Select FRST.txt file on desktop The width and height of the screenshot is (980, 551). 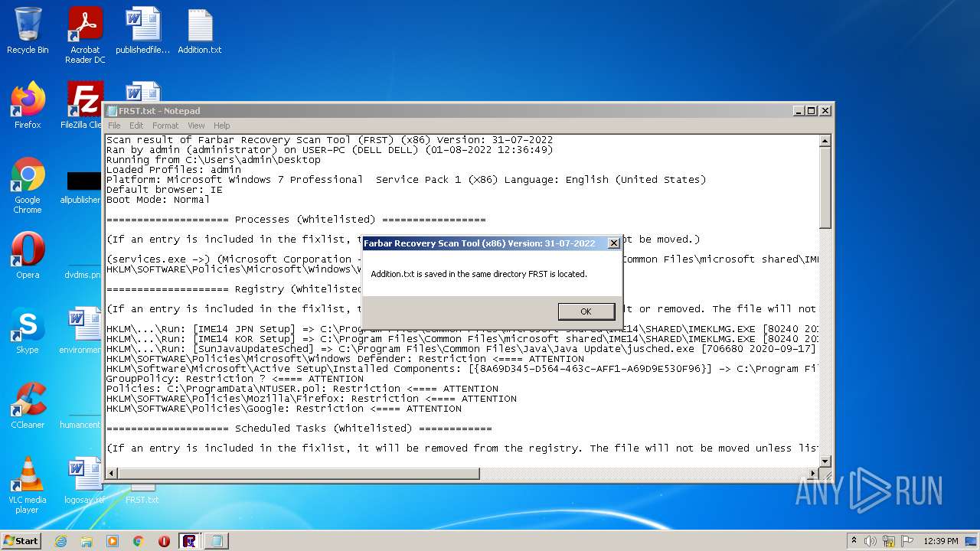click(x=142, y=494)
